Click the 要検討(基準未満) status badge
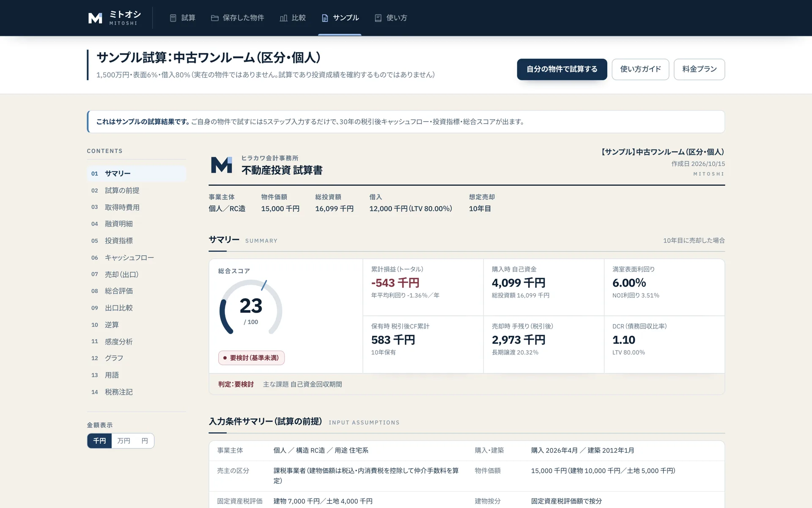 (x=251, y=358)
